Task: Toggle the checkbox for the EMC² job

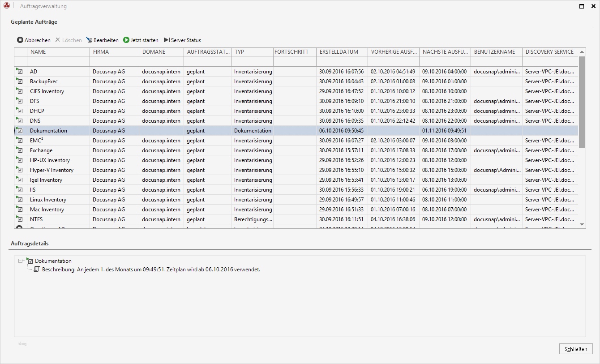Action: (x=20, y=141)
